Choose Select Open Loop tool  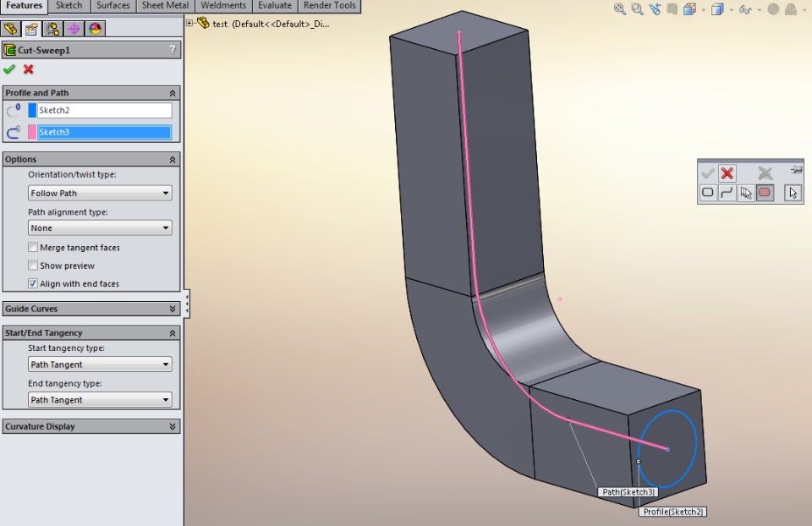(727, 193)
